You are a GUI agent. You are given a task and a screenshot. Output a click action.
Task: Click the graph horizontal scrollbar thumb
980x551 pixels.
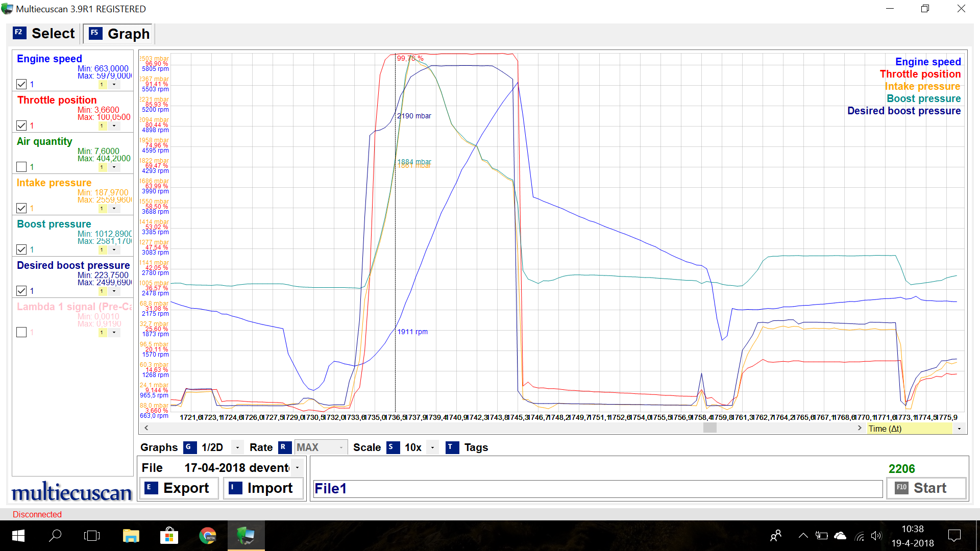tap(709, 428)
